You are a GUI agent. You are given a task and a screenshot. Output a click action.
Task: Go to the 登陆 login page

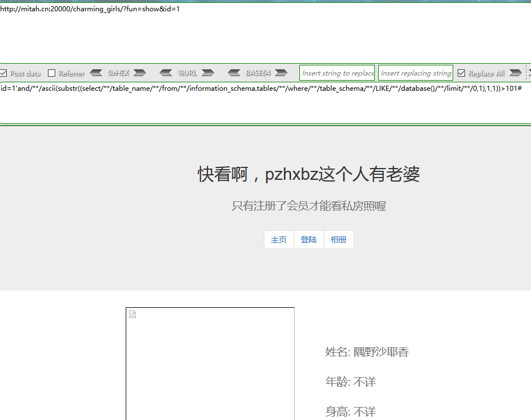coord(309,240)
